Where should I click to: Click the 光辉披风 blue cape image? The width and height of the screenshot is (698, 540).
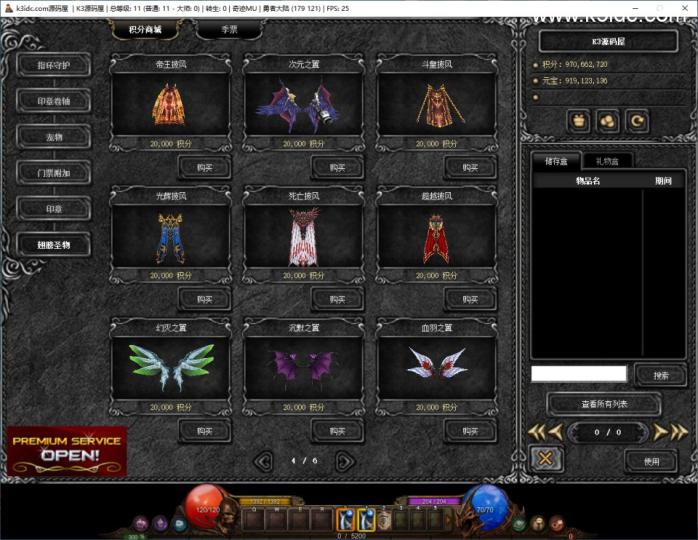point(171,238)
